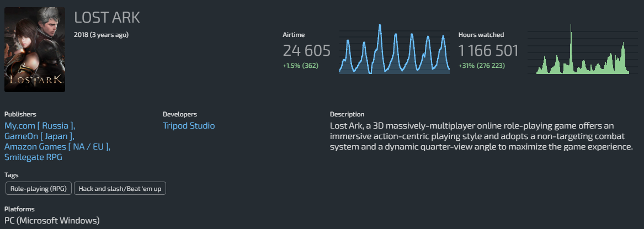Screen dimensions: 644x229
Task: Open the Tripod Studio developer link
Action: (x=189, y=126)
